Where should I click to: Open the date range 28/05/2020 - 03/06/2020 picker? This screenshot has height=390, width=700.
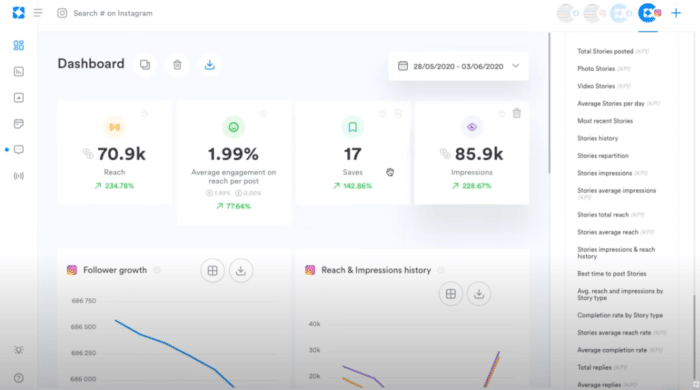pos(458,66)
